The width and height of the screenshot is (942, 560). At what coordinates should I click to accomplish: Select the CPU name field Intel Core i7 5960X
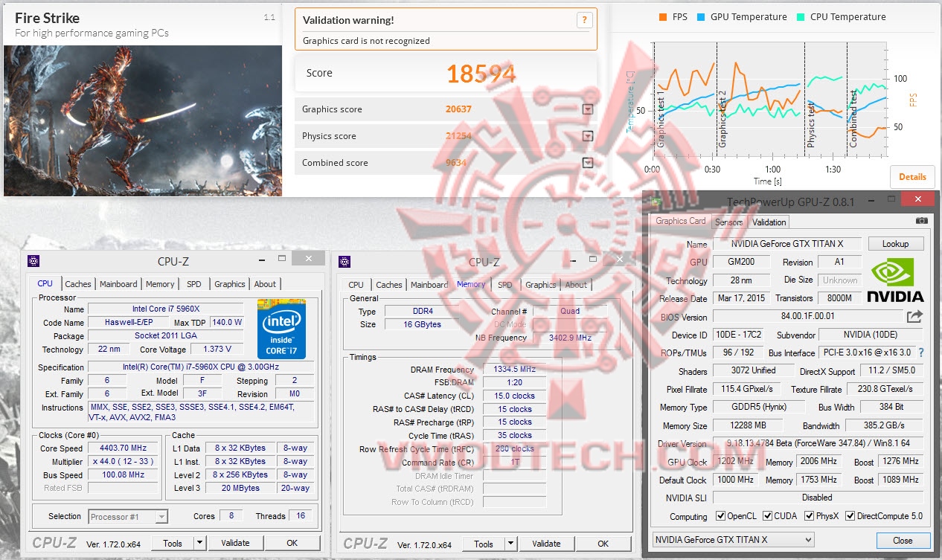pyautogui.click(x=165, y=309)
